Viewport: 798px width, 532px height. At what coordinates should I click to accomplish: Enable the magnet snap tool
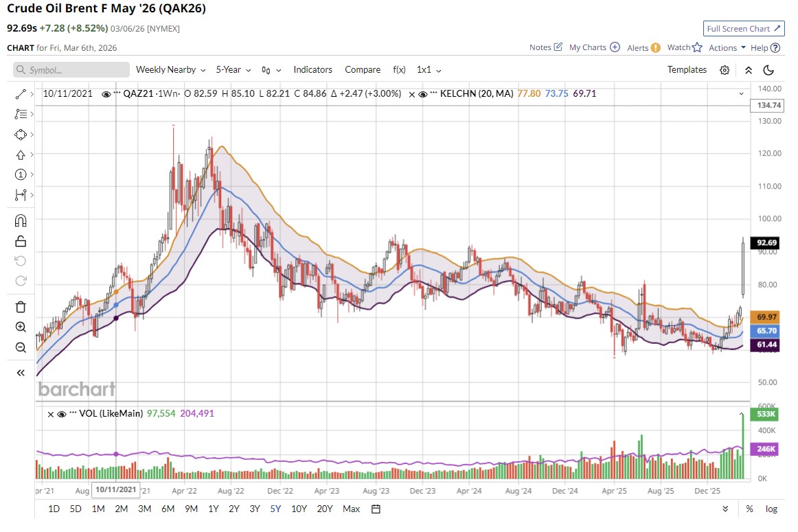21,220
